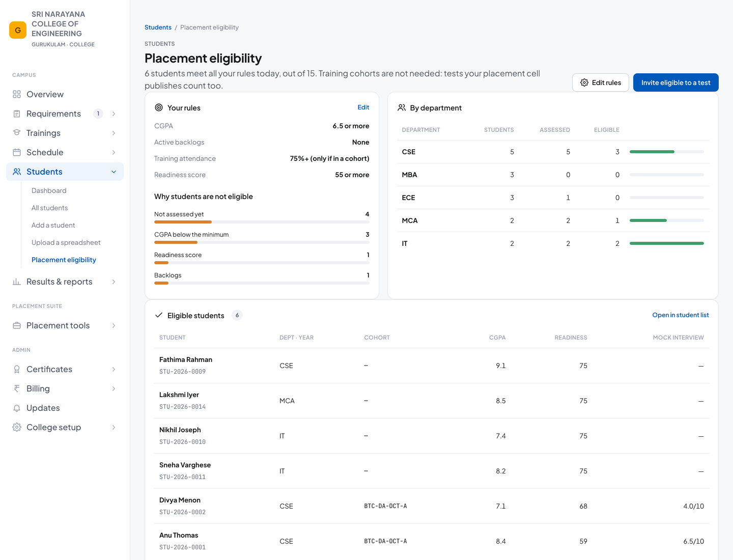The image size is (733, 560).
Task: Click the College setup gear icon
Action: (x=17, y=427)
